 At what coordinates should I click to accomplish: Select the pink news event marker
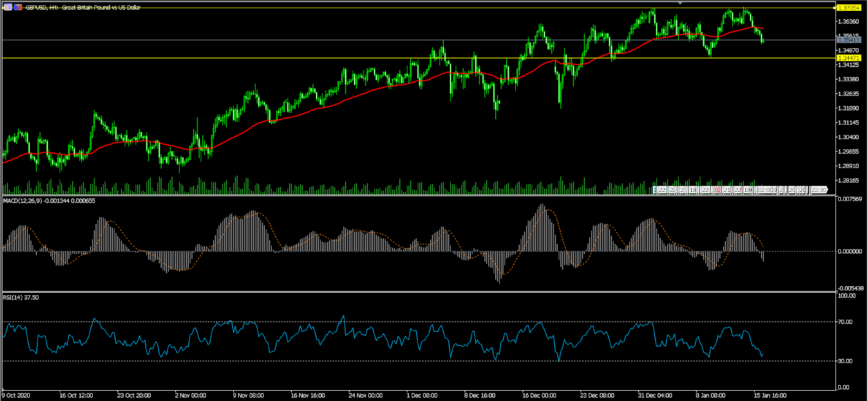tap(718, 190)
